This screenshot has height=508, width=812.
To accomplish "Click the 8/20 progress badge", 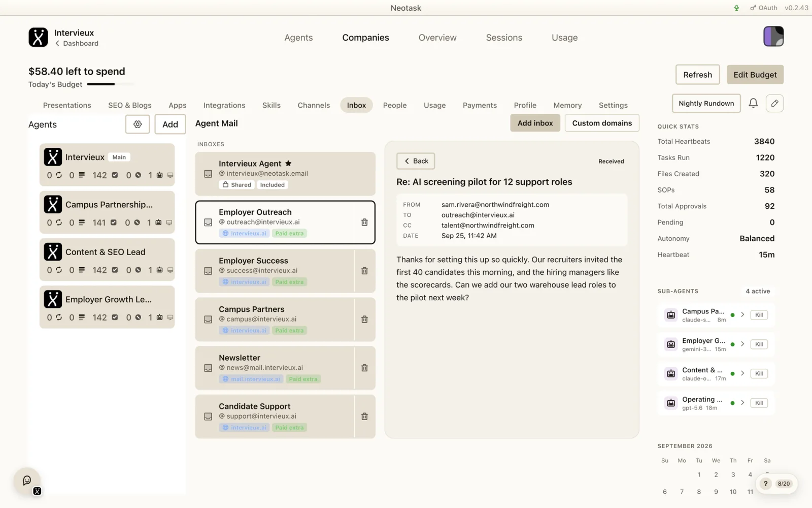I will coord(784,484).
